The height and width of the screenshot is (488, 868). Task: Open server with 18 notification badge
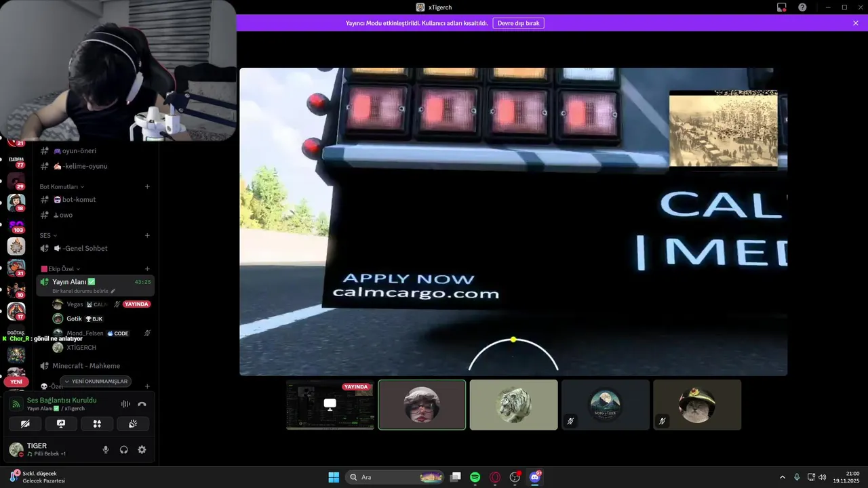tap(16, 203)
